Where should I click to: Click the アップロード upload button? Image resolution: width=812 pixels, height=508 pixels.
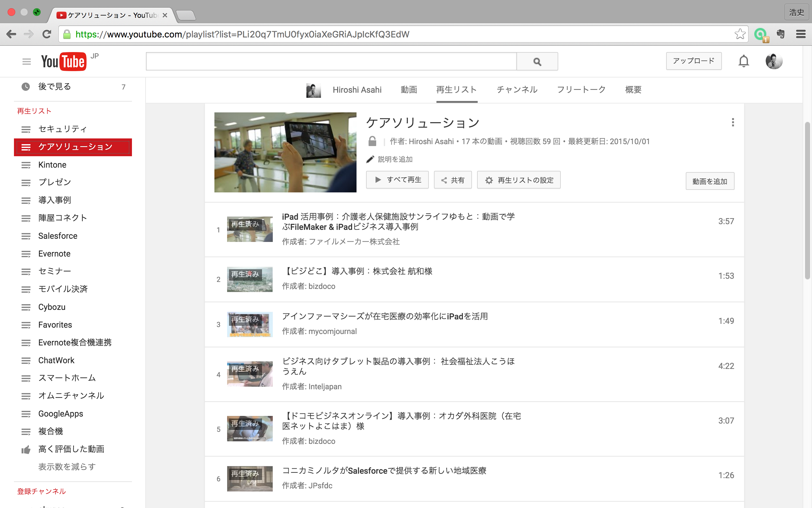(x=694, y=61)
